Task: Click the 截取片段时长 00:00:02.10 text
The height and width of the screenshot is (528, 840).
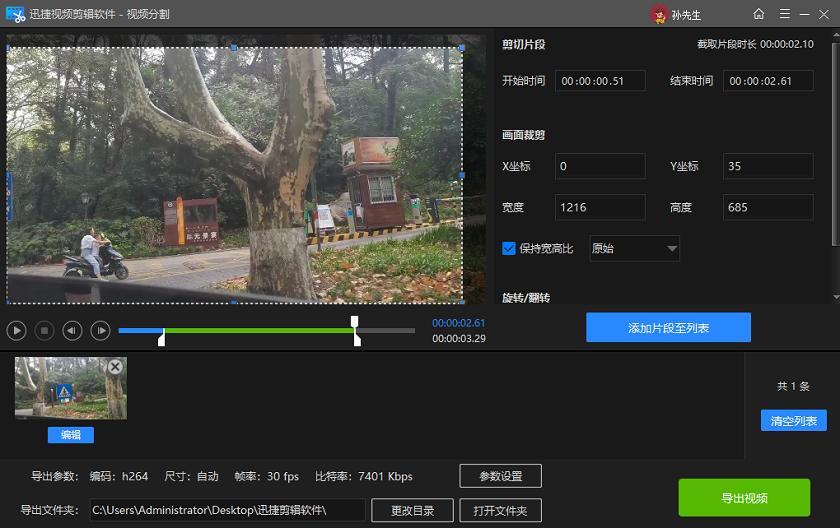Action: pyautogui.click(x=755, y=44)
